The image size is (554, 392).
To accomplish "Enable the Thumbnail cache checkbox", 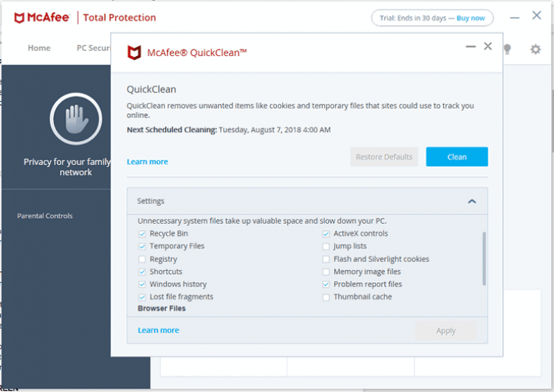I will (326, 297).
